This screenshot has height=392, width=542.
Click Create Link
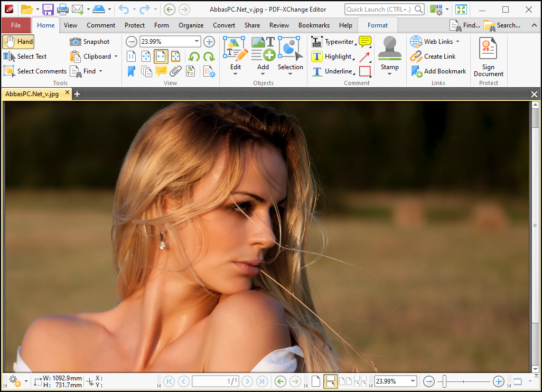tap(433, 57)
